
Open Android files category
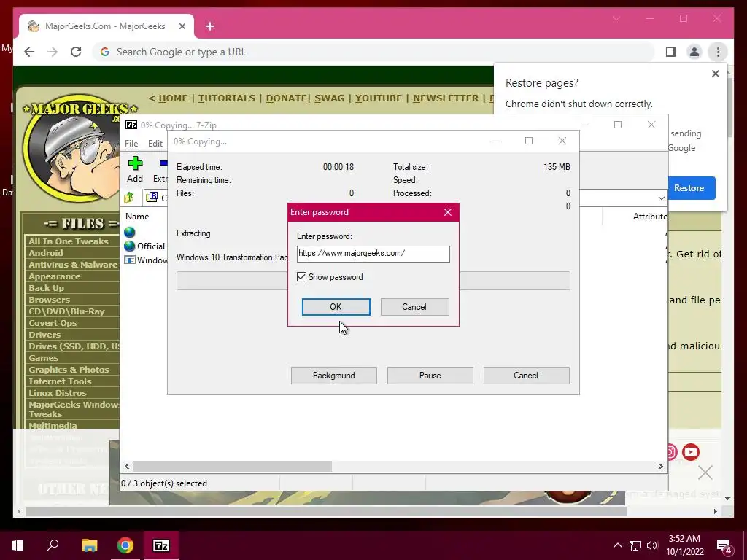point(46,253)
